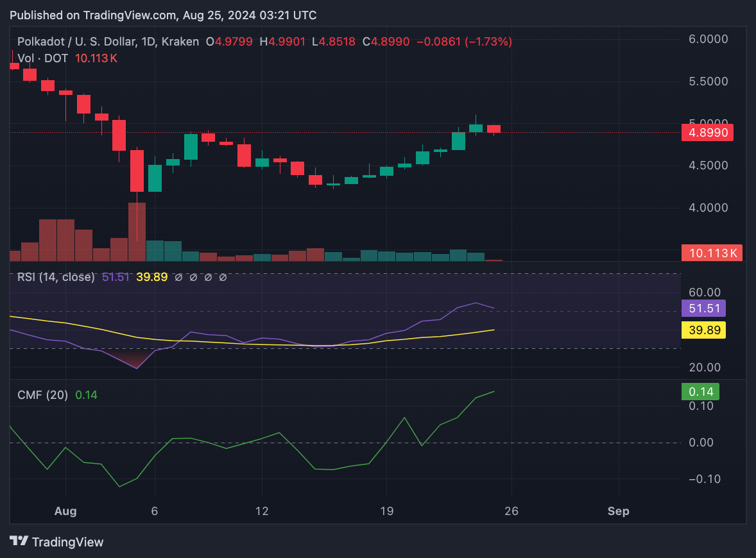Click the Published on TradingView.com header text
Viewport: 756px width, 558px height.
tap(164, 15)
